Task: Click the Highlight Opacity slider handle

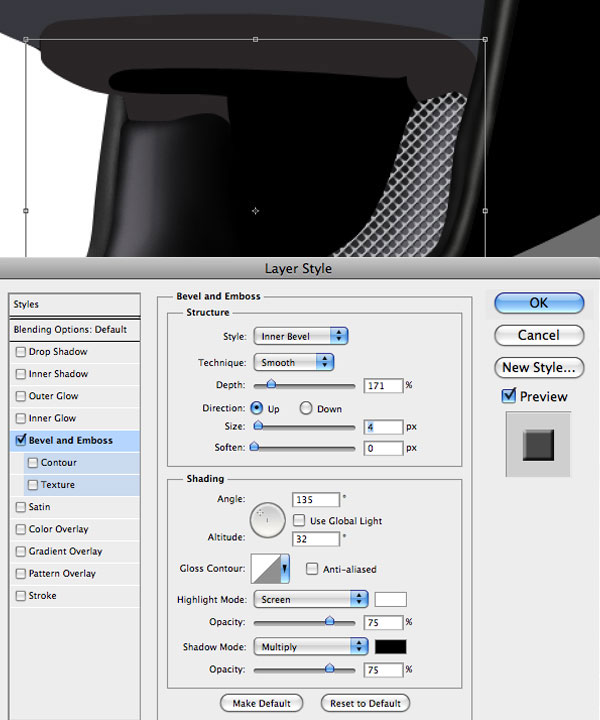Action: click(330, 621)
